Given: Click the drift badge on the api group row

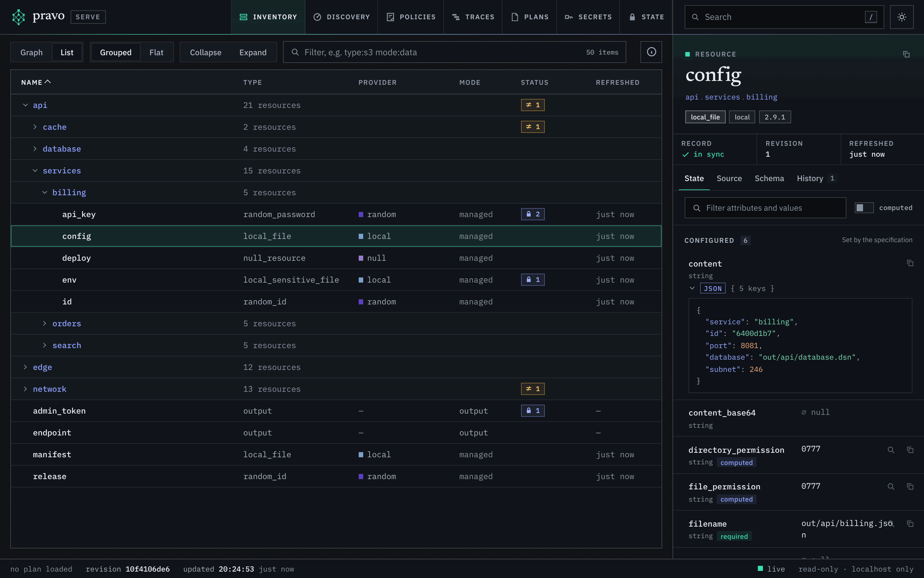Looking at the screenshot, I should tap(533, 105).
